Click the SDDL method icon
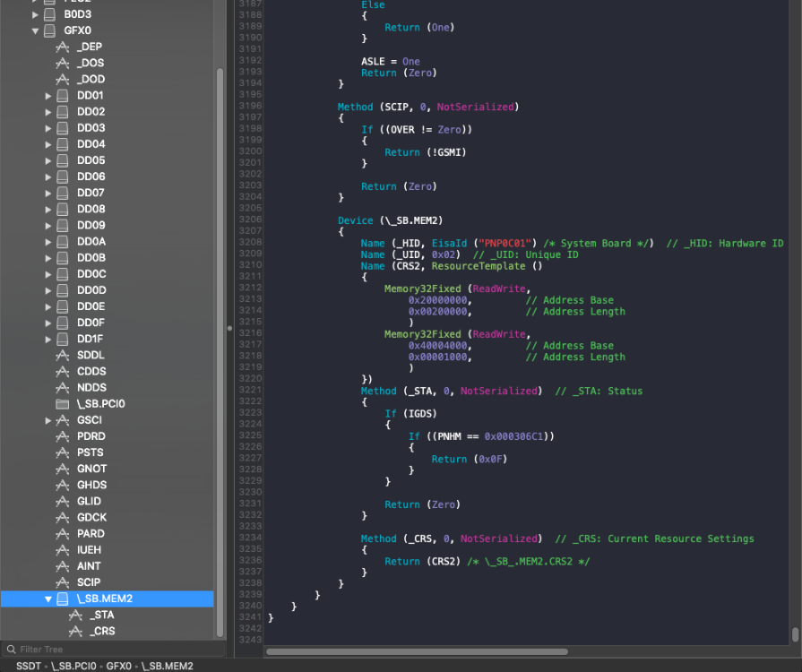Screen dimensions: 802x672 63,356
